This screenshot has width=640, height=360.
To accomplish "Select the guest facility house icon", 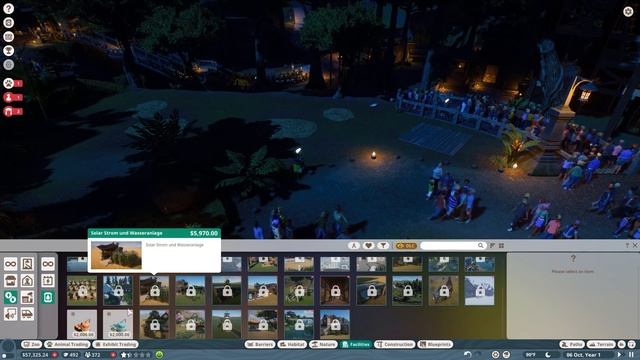I will [27, 280].
